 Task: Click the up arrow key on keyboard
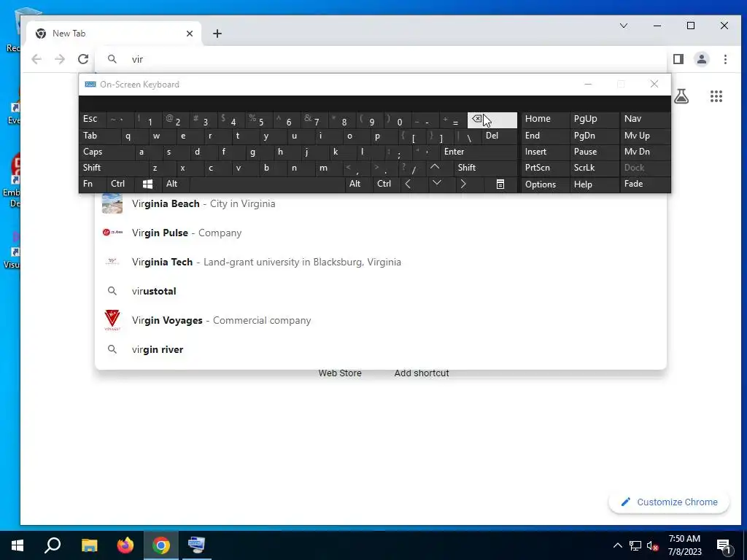click(x=435, y=168)
